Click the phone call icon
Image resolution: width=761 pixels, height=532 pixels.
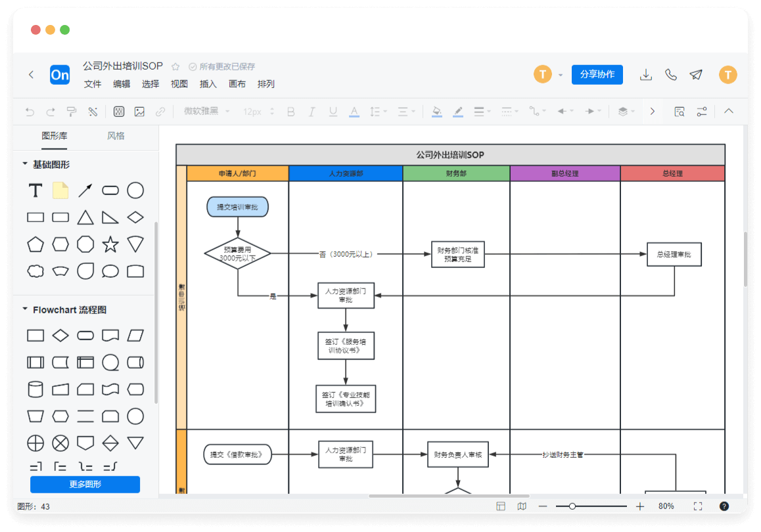coord(671,75)
